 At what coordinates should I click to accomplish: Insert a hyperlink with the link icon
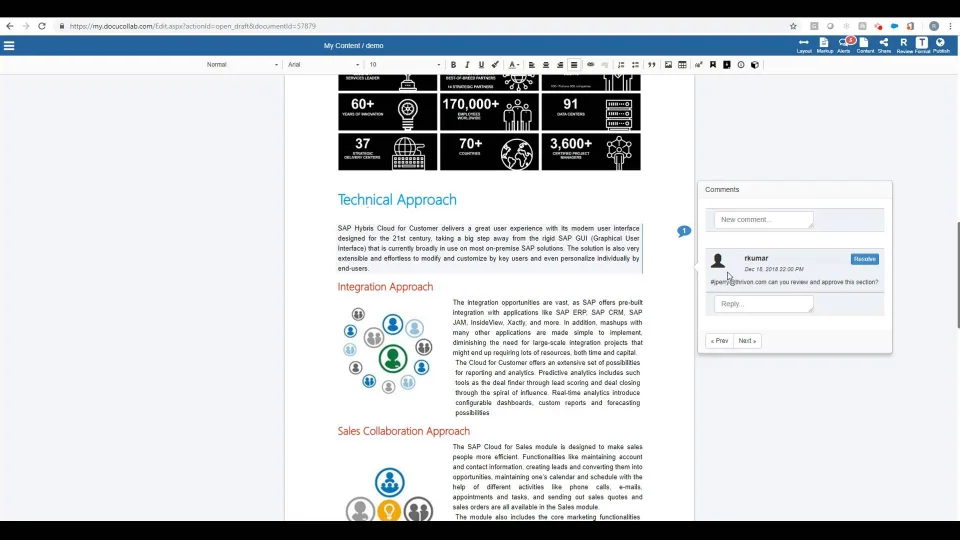pyautogui.click(x=590, y=65)
